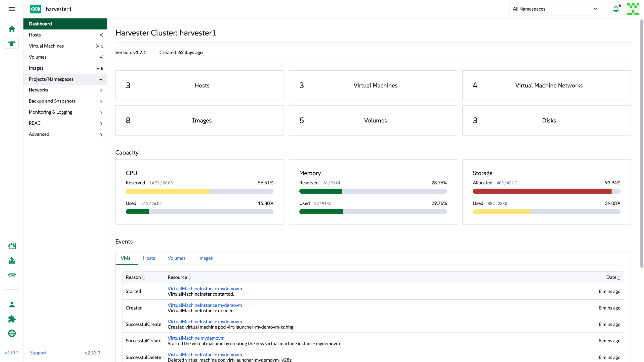644x362 pixels.
Task: Switch to the Volumes events tab
Action: (x=176, y=258)
